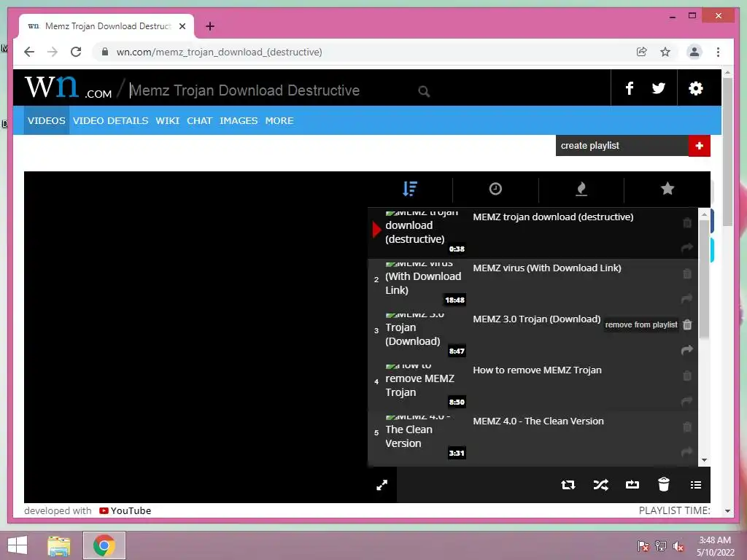This screenshot has width=747, height=560.
Task: Click the playlist scrollbar down arrow
Action: (704, 461)
